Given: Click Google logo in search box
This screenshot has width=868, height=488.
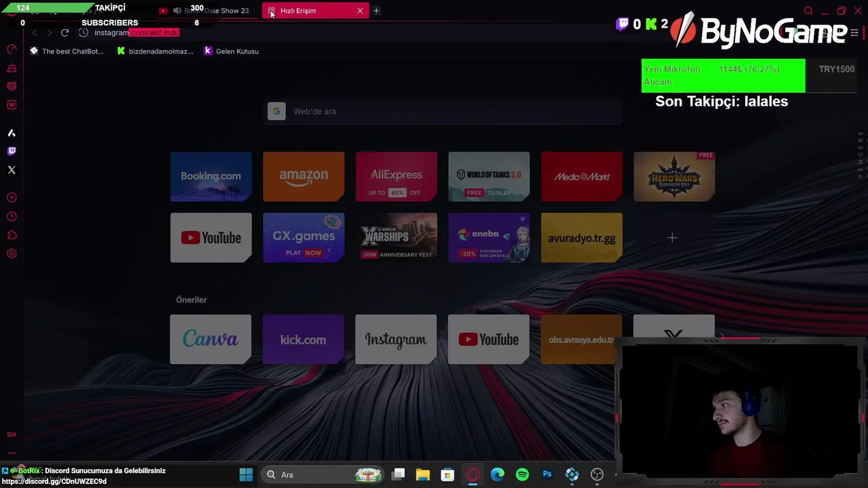Looking at the screenshot, I should pos(277,111).
